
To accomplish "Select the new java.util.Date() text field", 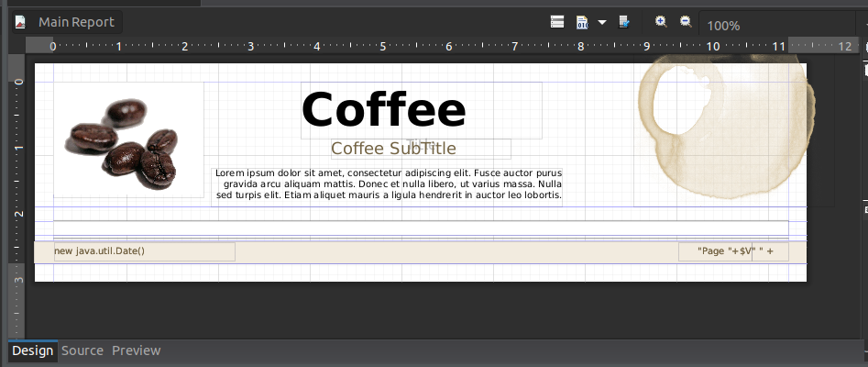I will pyautogui.click(x=144, y=251).
